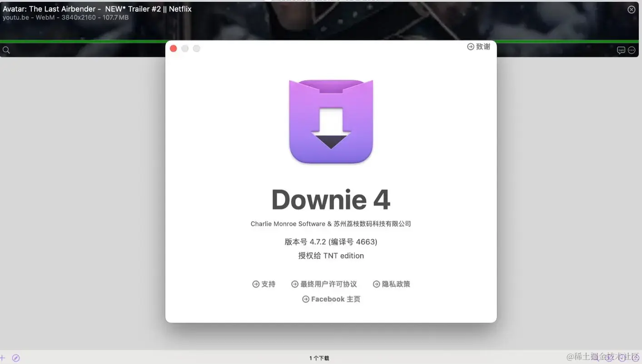
Task: Open the 隐私政策 privacy policy link
Action: [392, 284]
